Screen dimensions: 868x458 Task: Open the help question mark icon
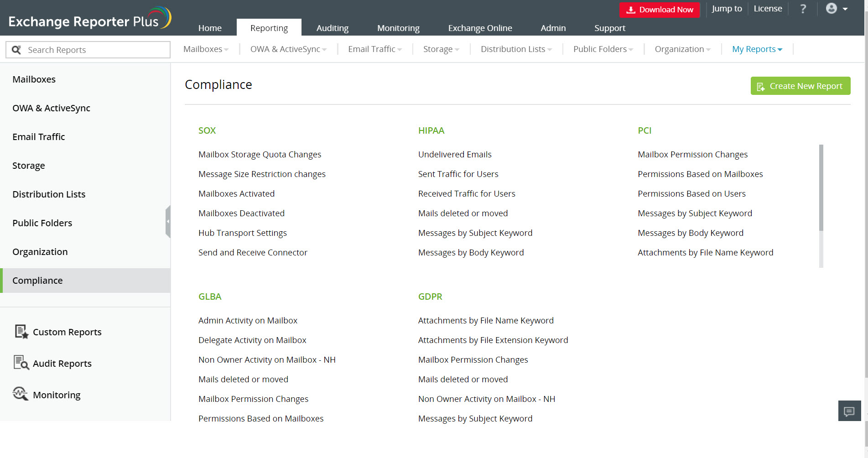[803, 9]
